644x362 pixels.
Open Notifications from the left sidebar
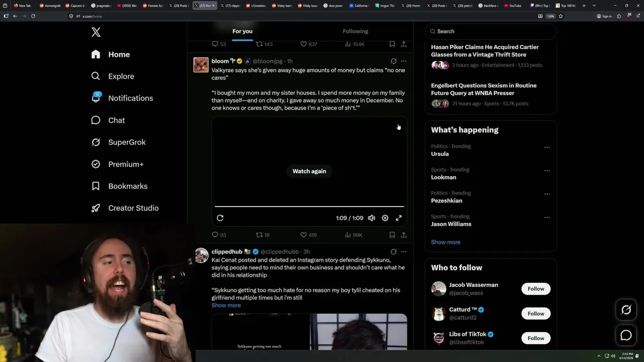(x=122, y=98)
